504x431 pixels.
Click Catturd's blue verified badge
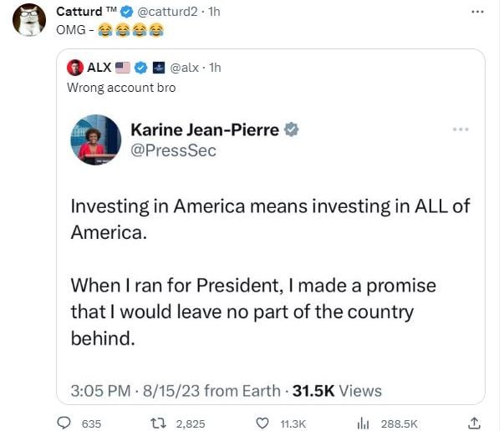[x=127, y=12]
